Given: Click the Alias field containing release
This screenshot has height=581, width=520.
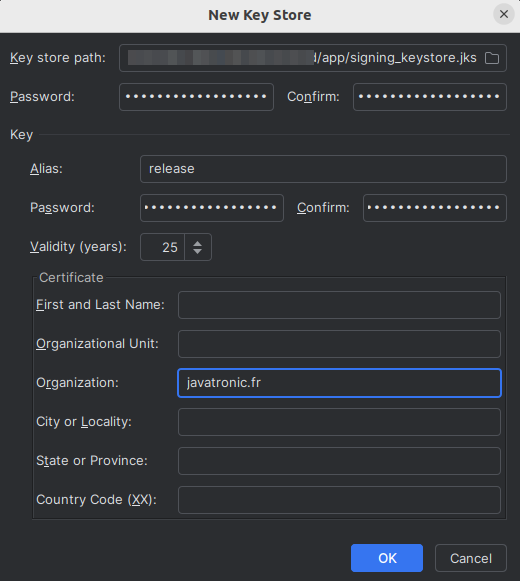Looking at the screenshot, I should [323, 169].
